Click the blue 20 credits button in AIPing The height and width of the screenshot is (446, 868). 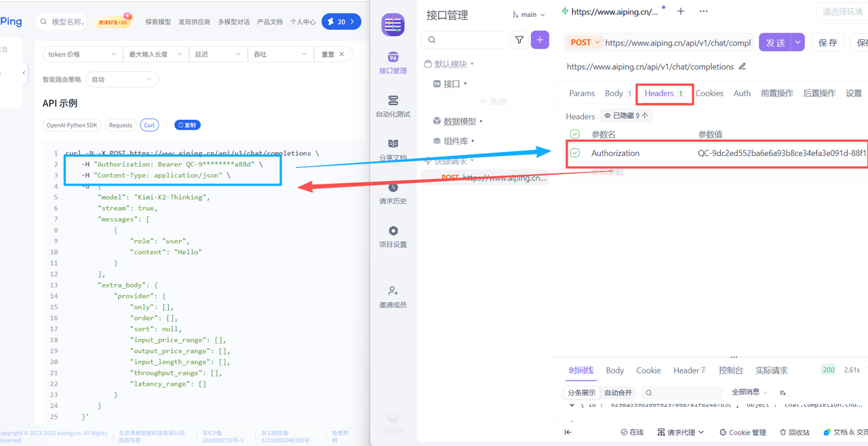(341, 22)
